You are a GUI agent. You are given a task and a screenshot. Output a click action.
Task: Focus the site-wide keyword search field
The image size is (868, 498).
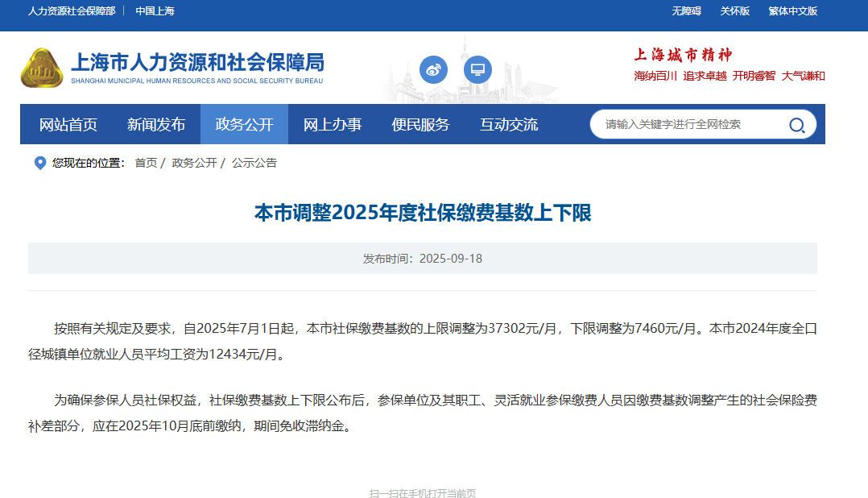point(688,125)
